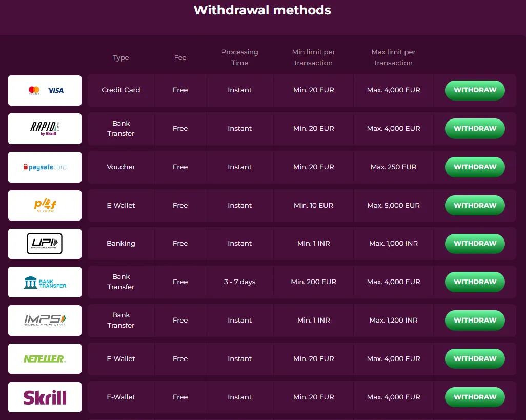Withdraw with Pay4Fun e-wallet
Image resolution: width=526 pixels, height=420 pixels.
pos(475,205)
